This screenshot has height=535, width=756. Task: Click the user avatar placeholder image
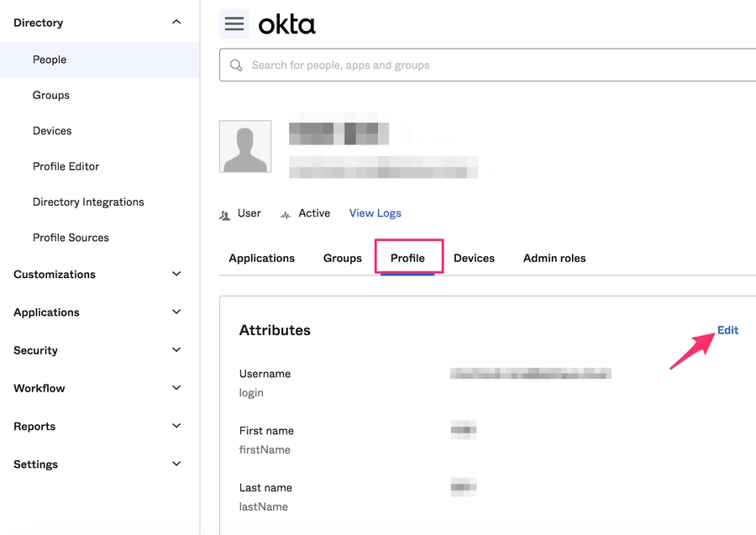(245, 146)
